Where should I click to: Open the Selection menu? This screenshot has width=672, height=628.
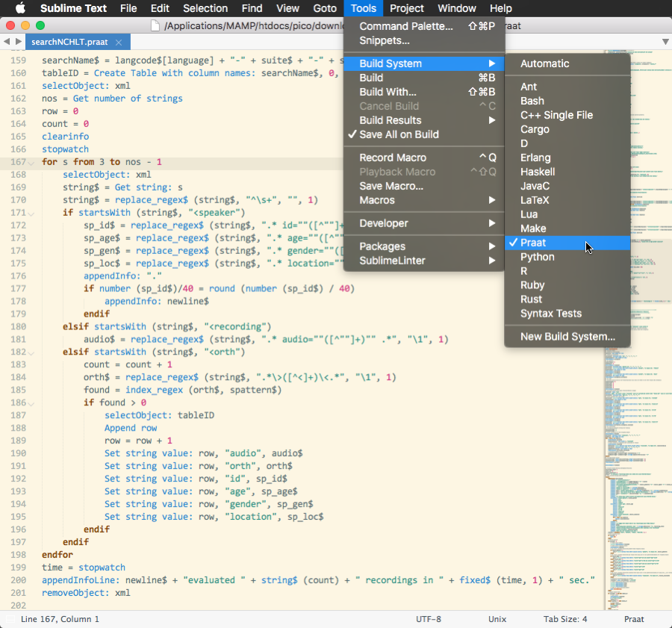click(205, 8)
